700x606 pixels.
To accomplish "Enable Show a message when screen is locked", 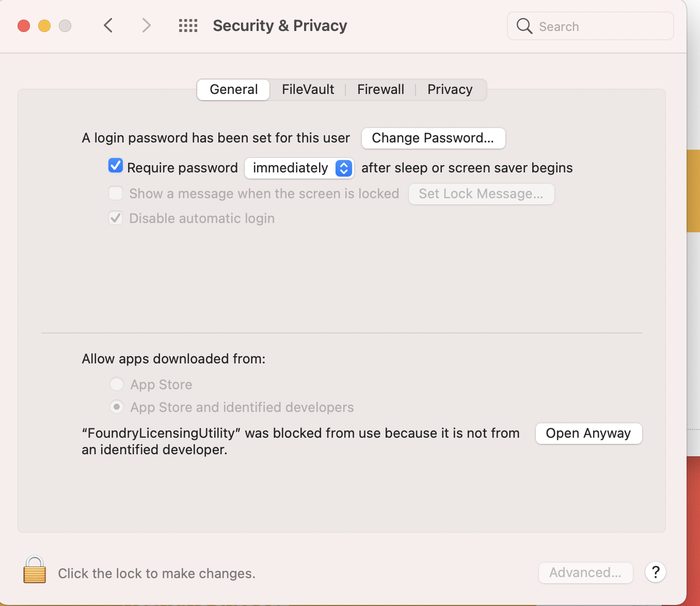I will coord(116,193).
